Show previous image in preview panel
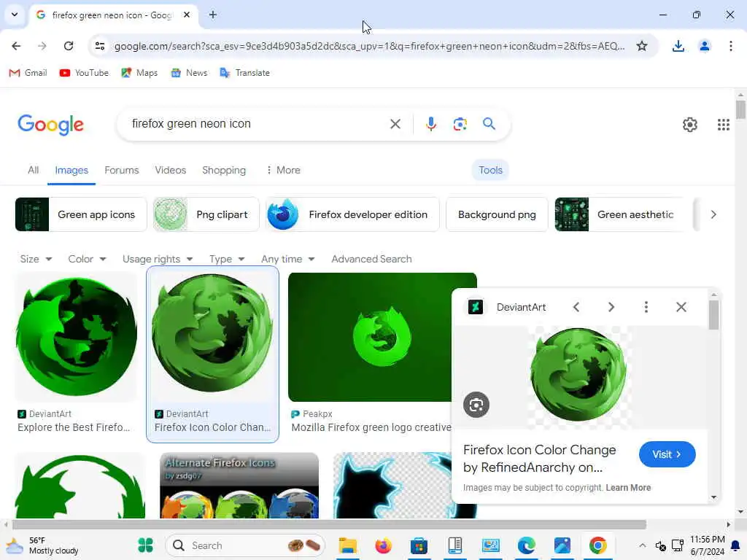747x560 pixels. point(576,307)
